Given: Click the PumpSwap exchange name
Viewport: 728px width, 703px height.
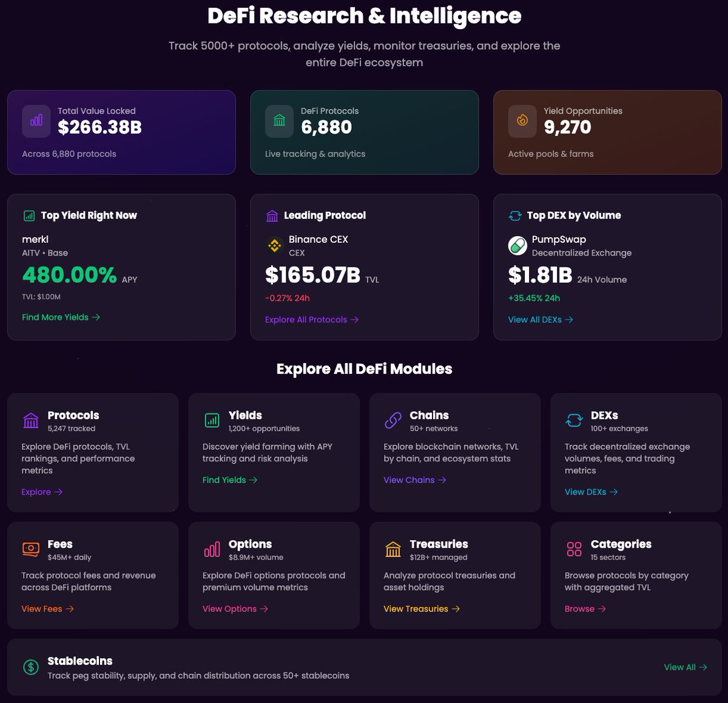Looking at the screenshot, I should click(x=559, y=239).
